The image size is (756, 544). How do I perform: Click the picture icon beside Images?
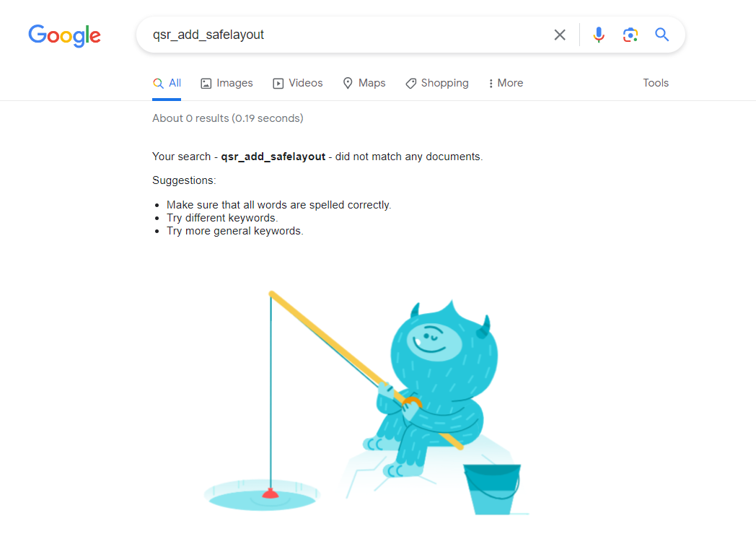point(206,84)
